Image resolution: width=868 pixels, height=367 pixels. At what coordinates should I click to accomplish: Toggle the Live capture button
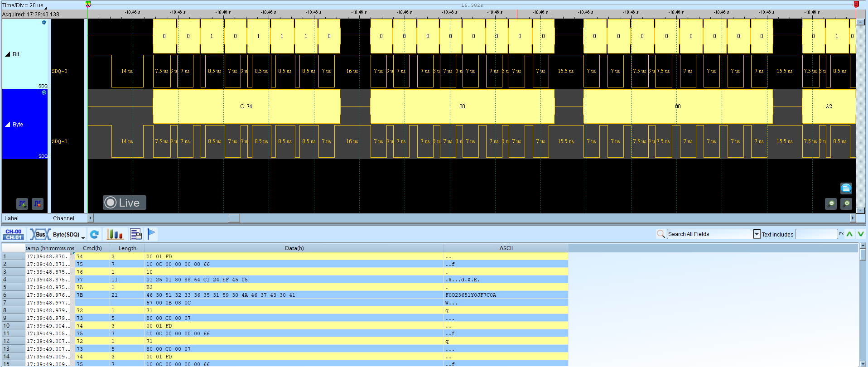[125, 203]
